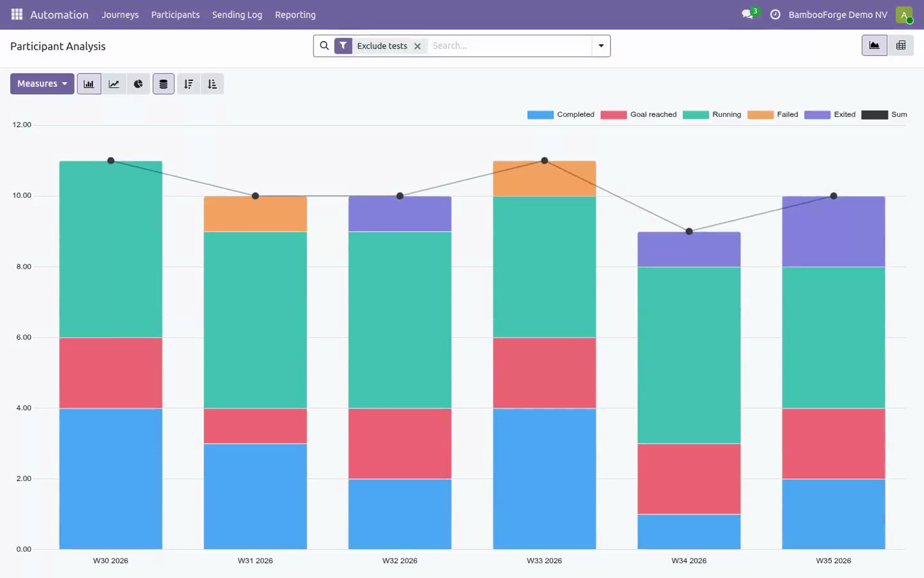Focus the Search input field
Image resolution: width=924 pixels, height=578 pixels.
tap(509, 46)
